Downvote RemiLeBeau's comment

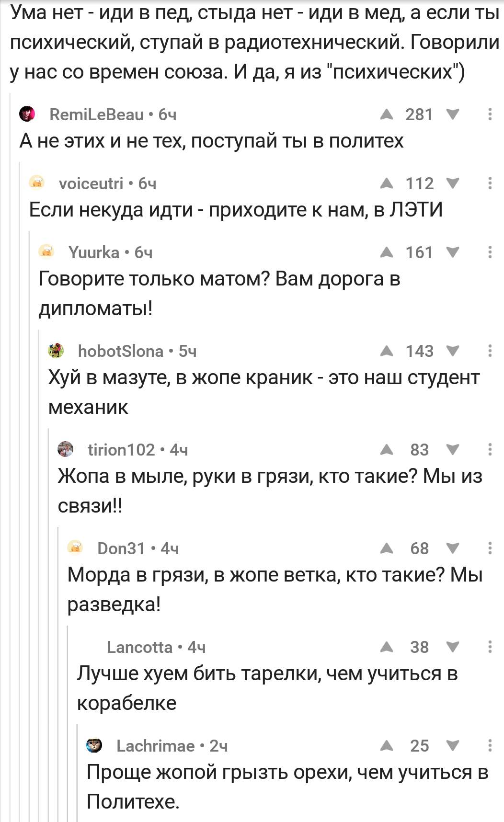(452, 114)
